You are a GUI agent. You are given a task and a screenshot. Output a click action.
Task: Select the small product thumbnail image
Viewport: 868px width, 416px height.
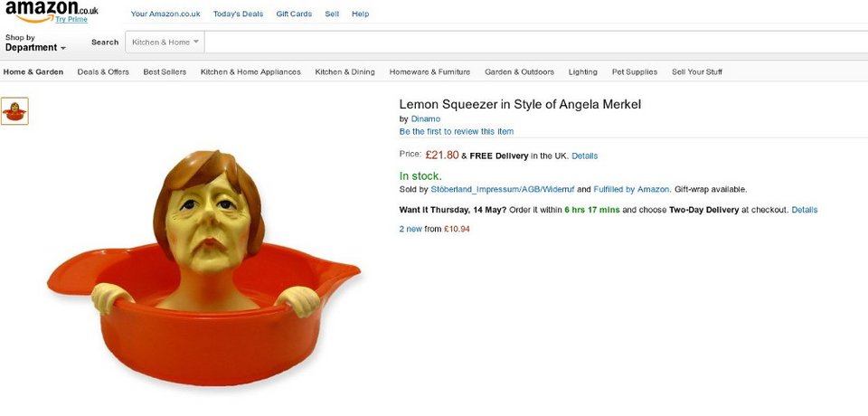click(x=14, y=111)
